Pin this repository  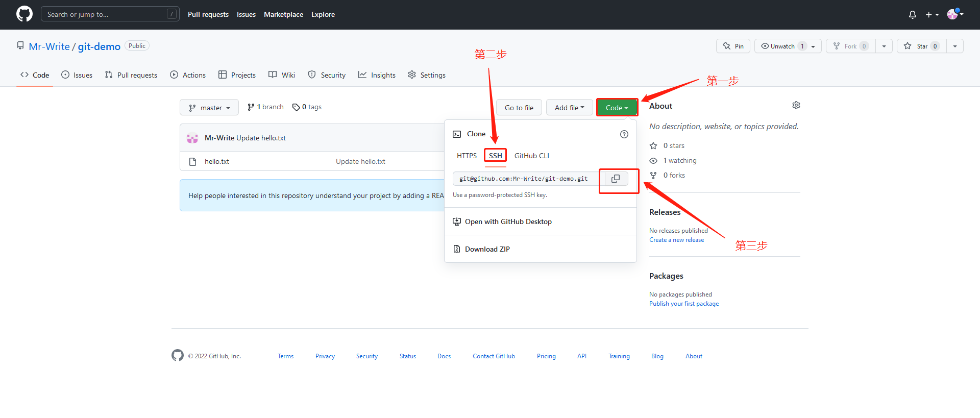(x=733, y=46)
